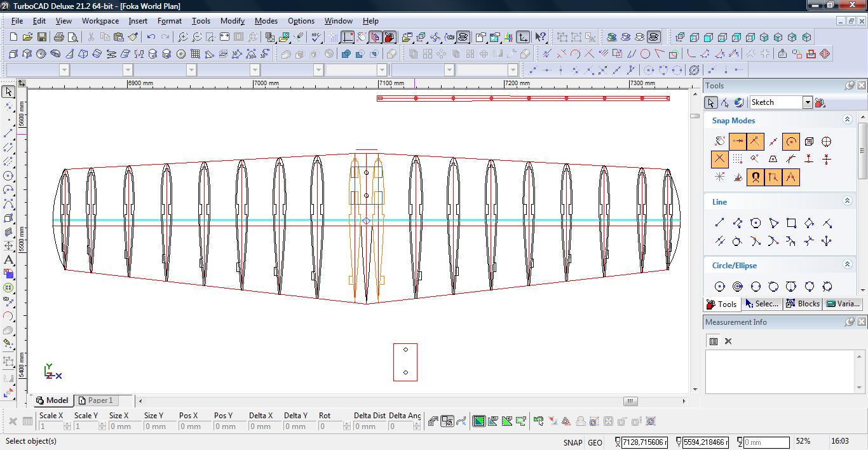Open the Modify menu
The image size is (868, 450).
(232, 20)
